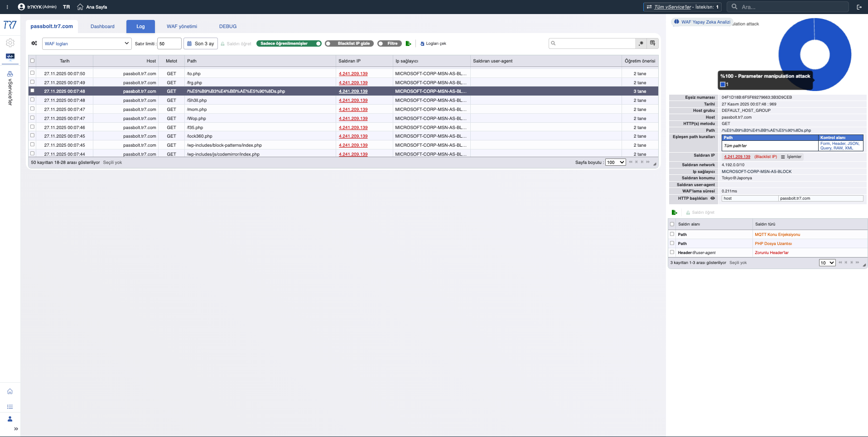
Task: Open the sidebar list icon
Action: (10, 407)
